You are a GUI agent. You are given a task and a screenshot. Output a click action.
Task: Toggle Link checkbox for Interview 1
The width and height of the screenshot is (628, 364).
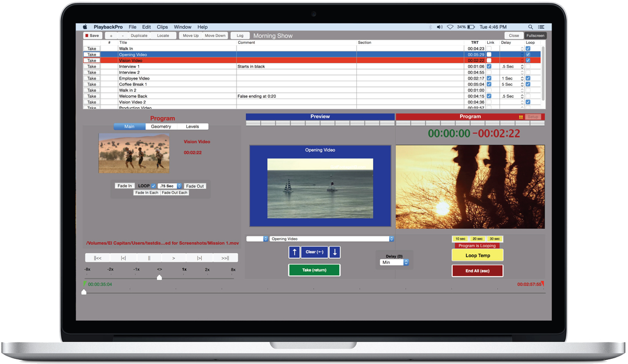coord(489,66)
